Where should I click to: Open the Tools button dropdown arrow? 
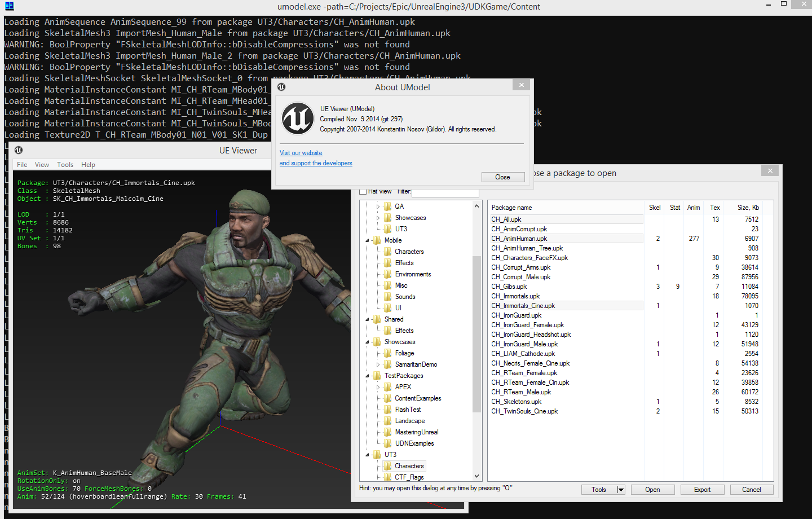(621, 490)
